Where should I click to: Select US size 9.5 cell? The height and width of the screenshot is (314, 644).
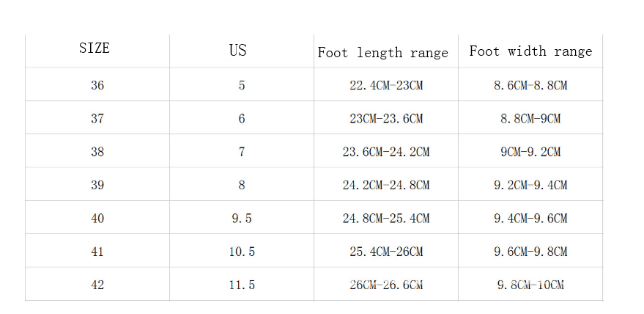coord(242,218)
